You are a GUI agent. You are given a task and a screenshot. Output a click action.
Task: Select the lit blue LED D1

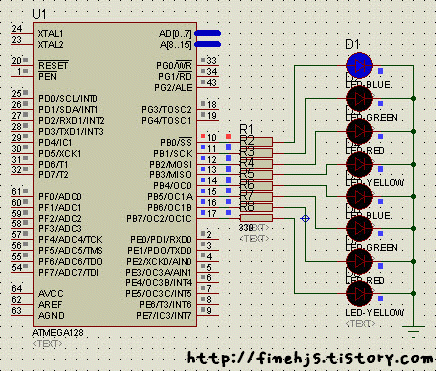pos(359,66)
